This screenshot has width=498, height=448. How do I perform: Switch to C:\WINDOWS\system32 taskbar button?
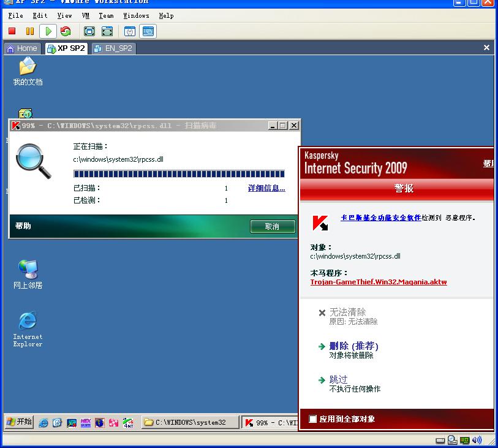[x=191, y=422]
